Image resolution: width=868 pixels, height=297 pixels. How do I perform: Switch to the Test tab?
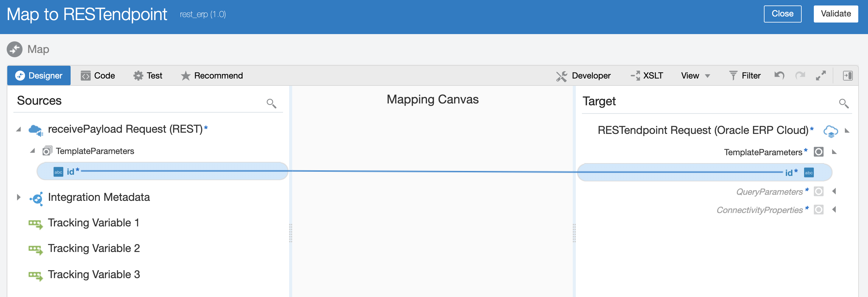tap(148, 75)
